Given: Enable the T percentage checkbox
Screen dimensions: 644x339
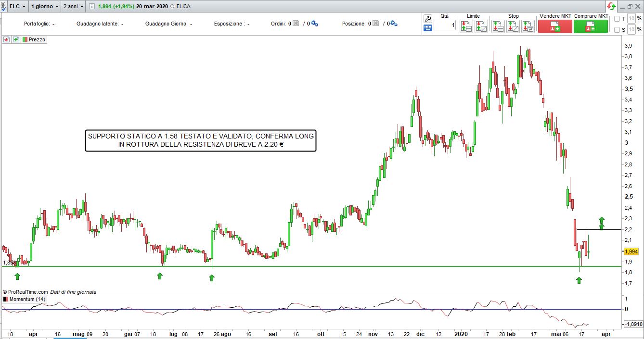Looking at the screenshot, I should [618, 19].
